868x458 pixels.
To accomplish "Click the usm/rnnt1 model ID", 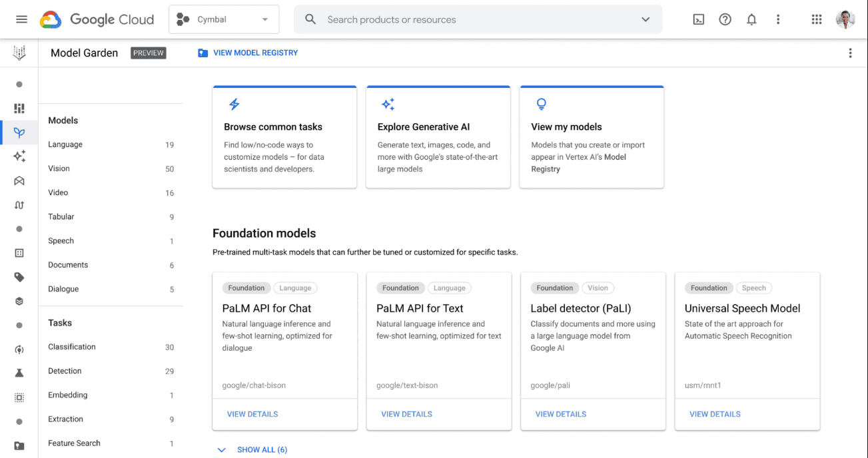I will (x=703, y=385).
